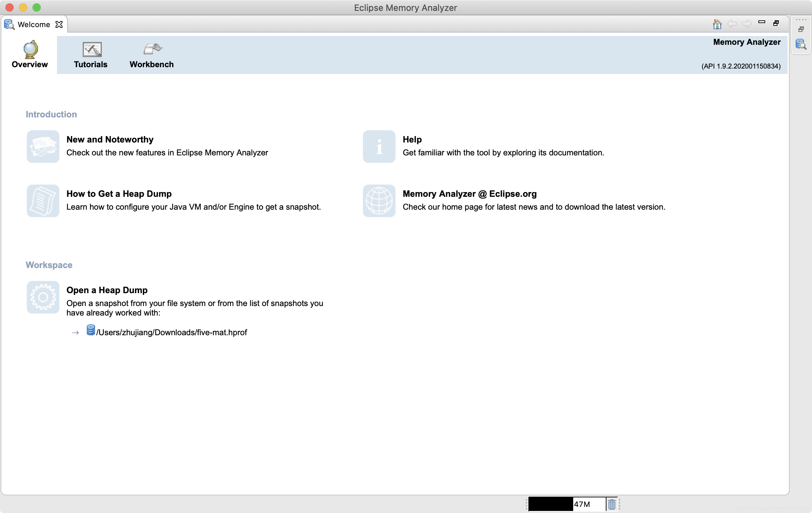The image size is (812, 513).
Task: Click the Workbench label text
Action: [152, 64]
